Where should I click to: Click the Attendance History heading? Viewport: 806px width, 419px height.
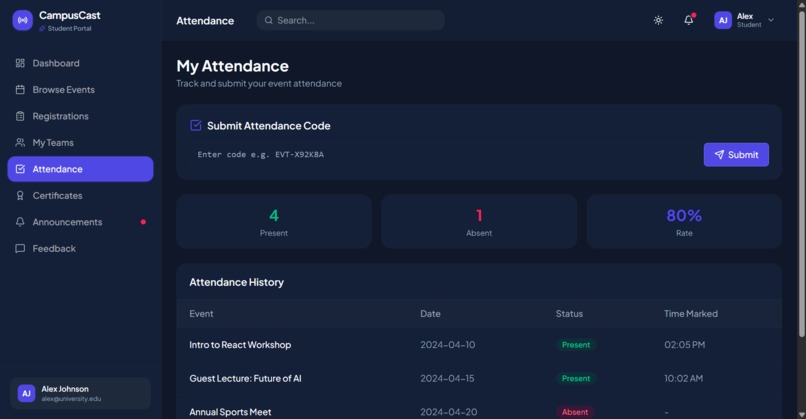236,282
